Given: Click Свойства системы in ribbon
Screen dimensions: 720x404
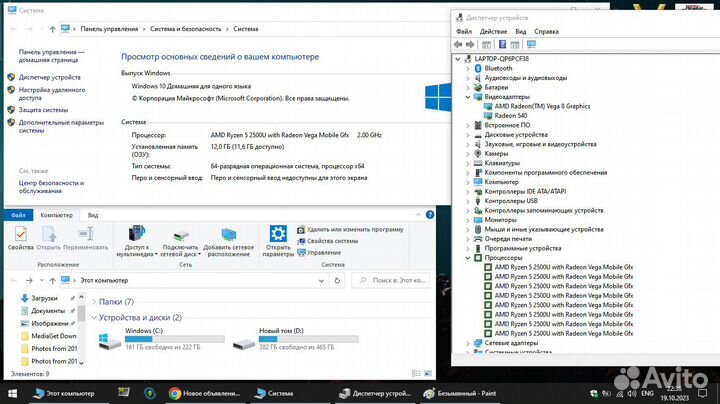Looking at the screenshot, I should [327, 241].
